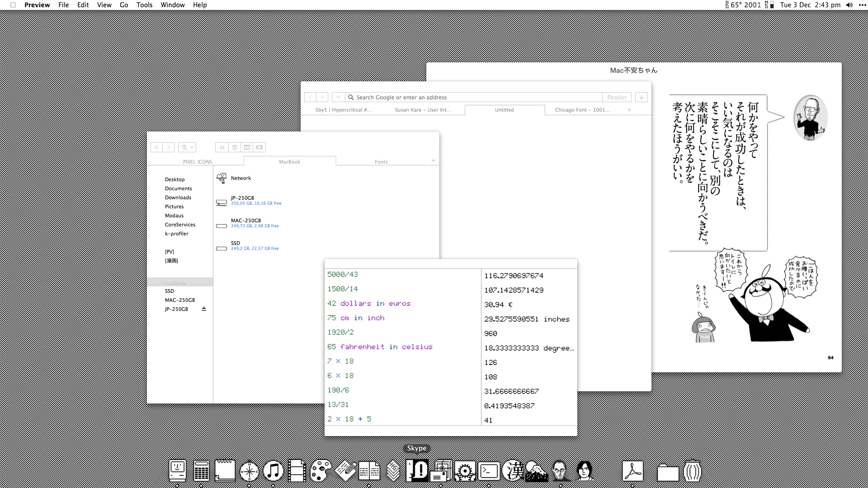Switch Finder to cover flow view
This screenshot has width=868, height=488.
click(259, 147)
